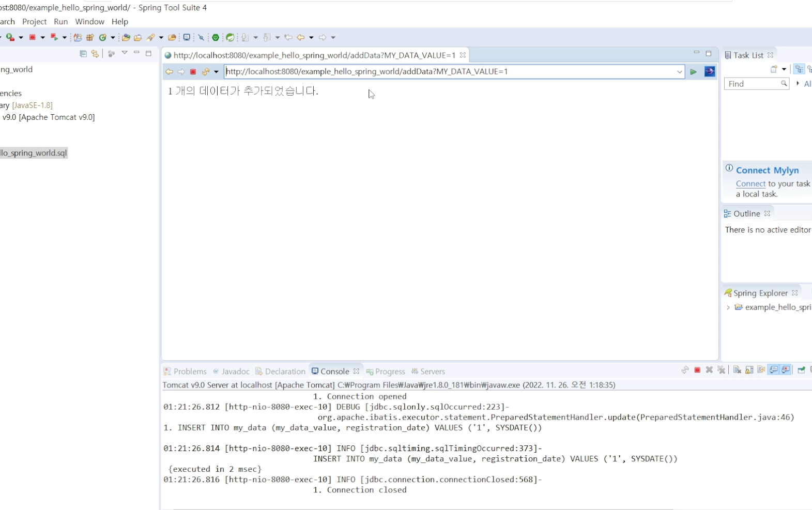Switch to the Progress tab

coord(386,372)
